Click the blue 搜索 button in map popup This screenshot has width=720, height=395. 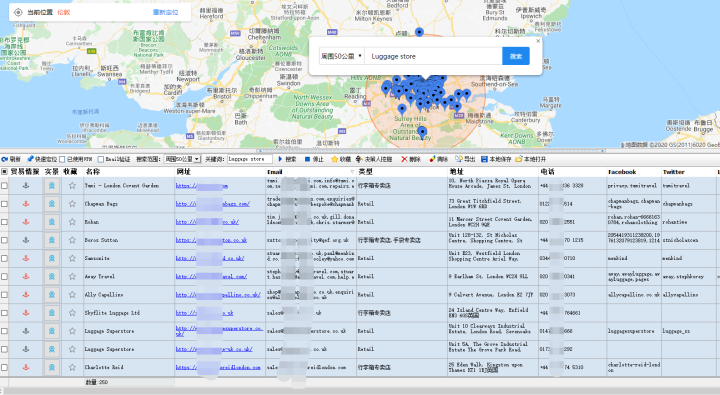coord(516,56)
